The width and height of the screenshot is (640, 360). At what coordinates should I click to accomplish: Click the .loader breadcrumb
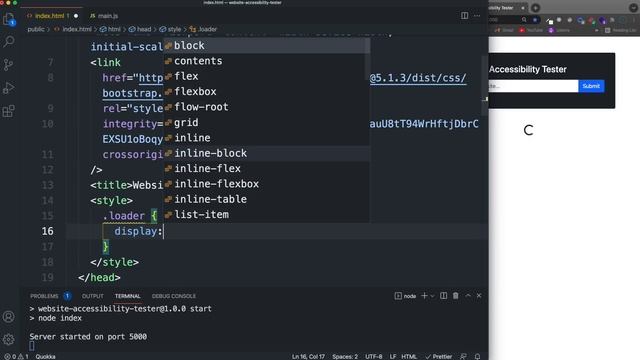click(207, 29)
